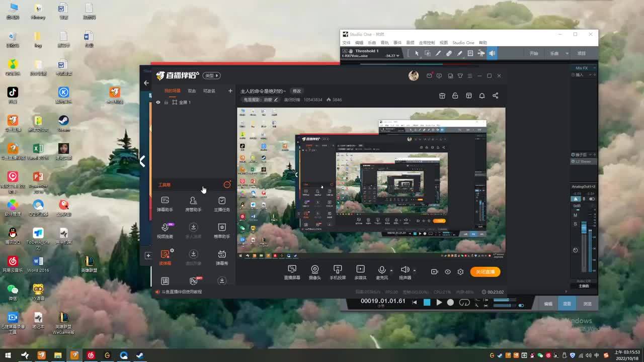644x362 pixels.
Task: Toggle the unlock icon above preview
Action: point(455,96)
